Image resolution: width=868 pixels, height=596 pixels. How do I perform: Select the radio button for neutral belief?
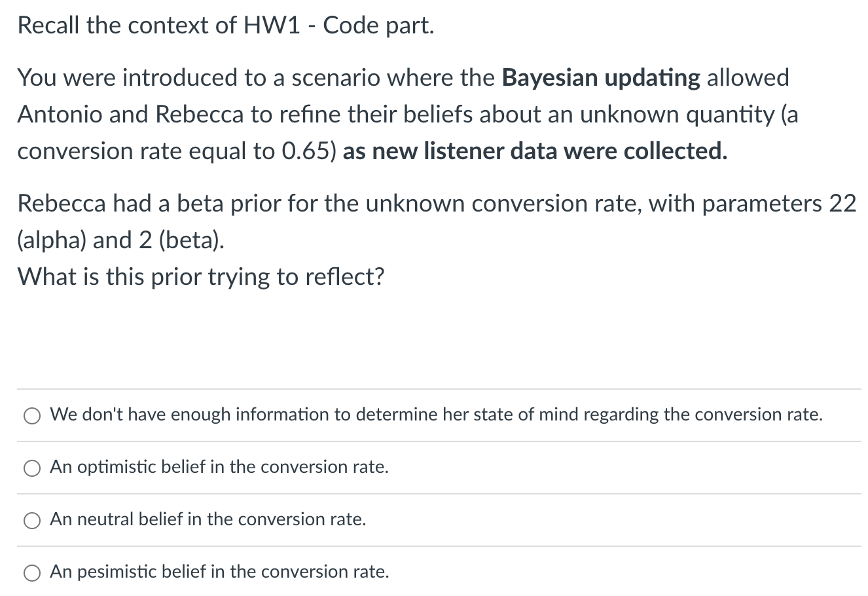coord(31,520)
